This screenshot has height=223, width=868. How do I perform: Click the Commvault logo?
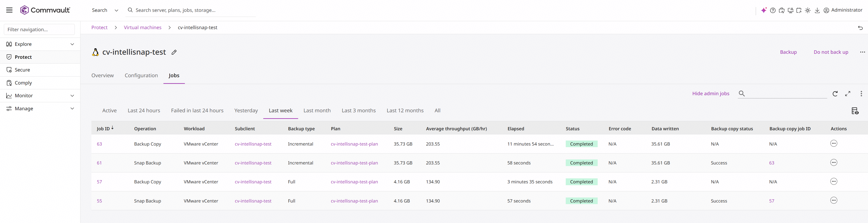click(45, 10)
